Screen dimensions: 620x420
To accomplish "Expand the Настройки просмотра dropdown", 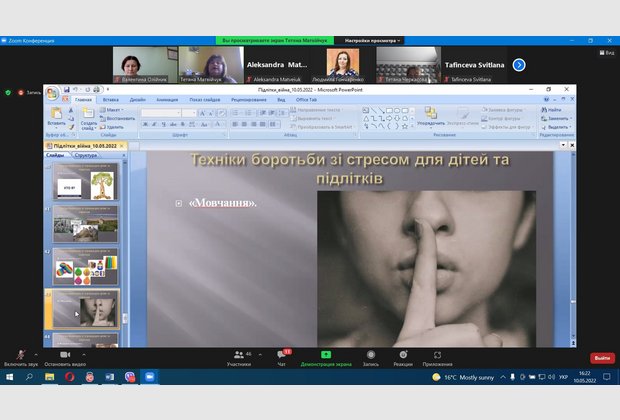I will [372, 41].
